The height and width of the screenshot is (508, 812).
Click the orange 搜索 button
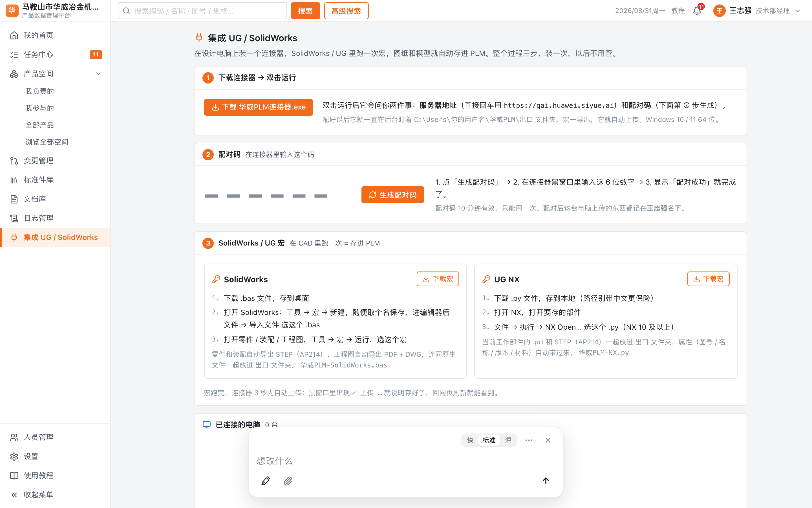[305, 11]
